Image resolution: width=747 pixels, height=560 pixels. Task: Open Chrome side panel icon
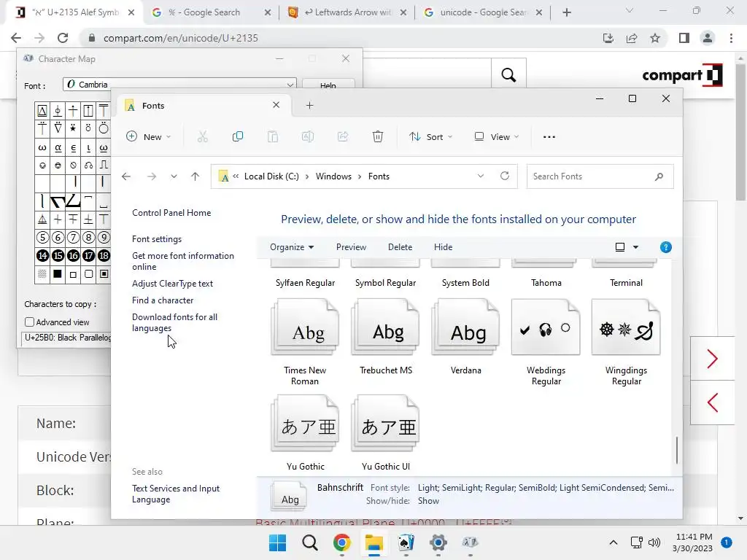click(x=684, y=38)
